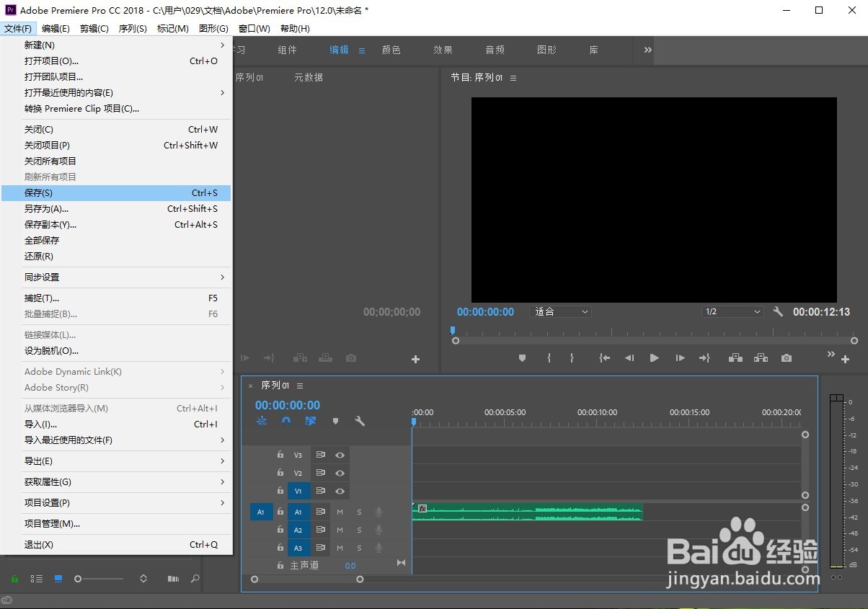This screenshot has height=609, width=868.
Task: Open the 1/2 playback resolution dropdown
Action: (732, 312)
